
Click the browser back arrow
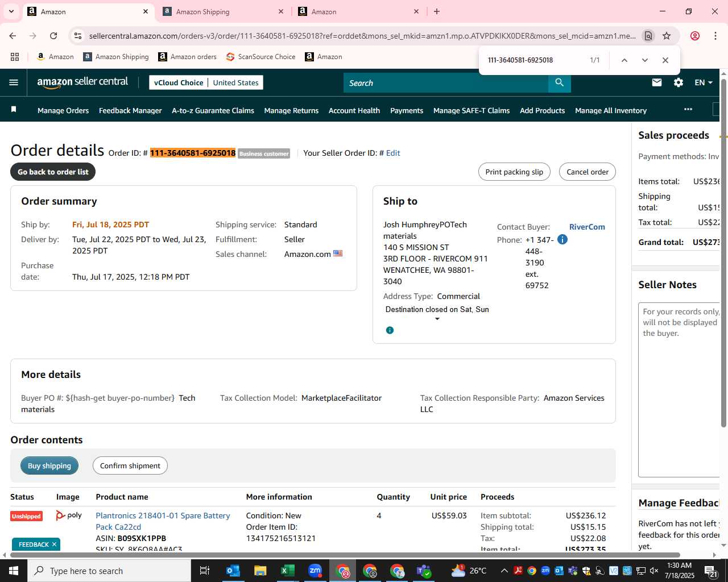coord(13,36)
